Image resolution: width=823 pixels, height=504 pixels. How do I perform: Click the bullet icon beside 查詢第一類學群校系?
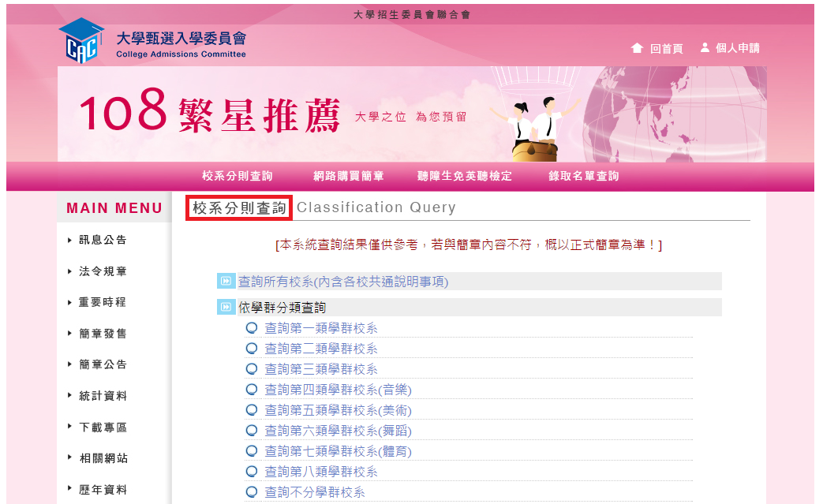click(x=252, y=328)
